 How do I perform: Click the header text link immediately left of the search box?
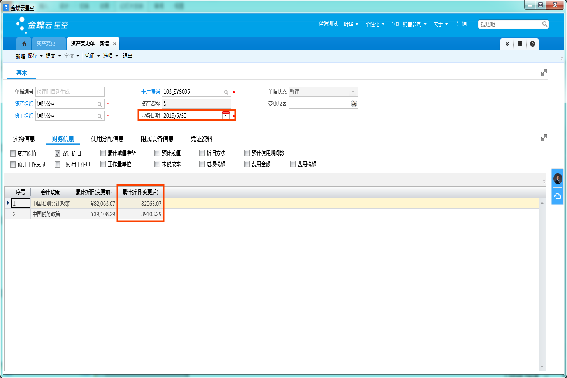[x=461, y=24]
